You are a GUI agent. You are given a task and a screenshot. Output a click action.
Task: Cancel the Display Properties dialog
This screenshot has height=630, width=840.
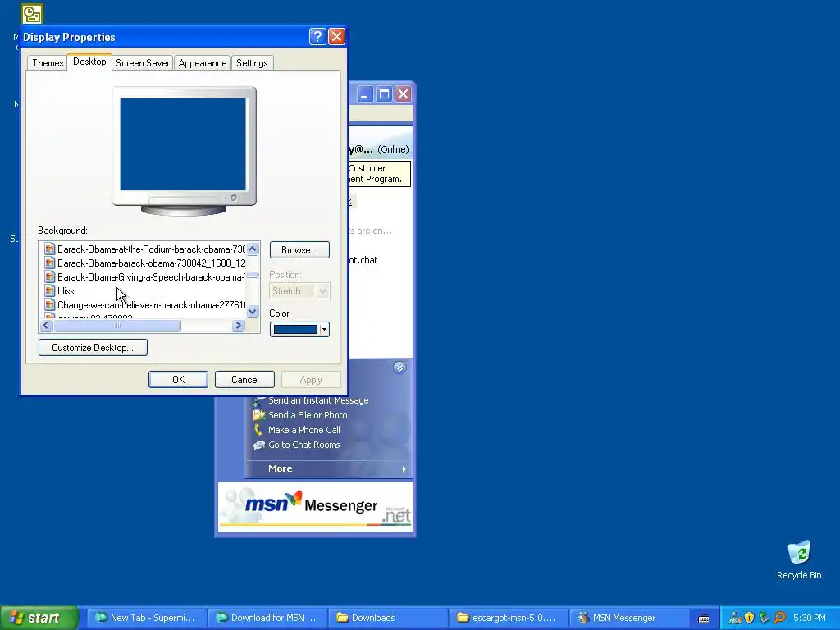(244, 380)
